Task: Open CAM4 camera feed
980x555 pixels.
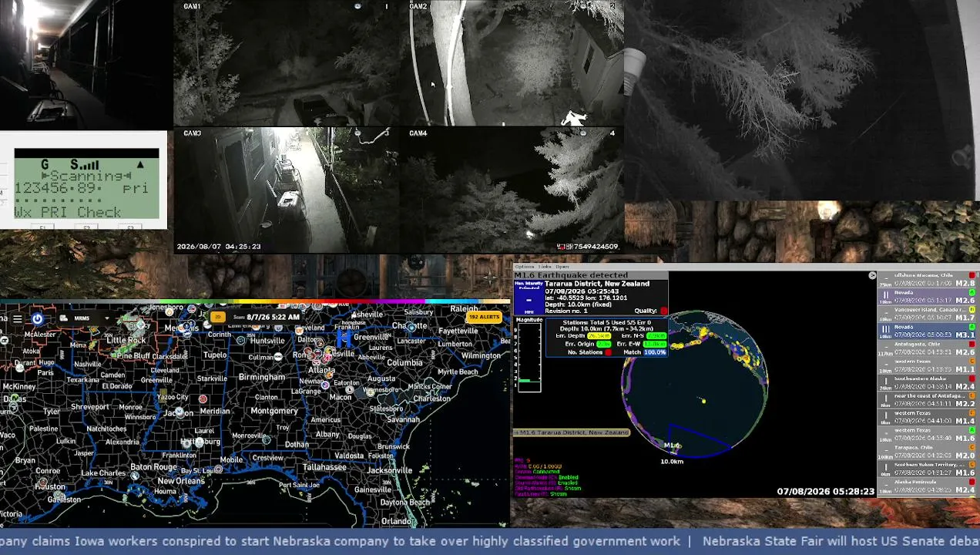Action: pos(512,190)
